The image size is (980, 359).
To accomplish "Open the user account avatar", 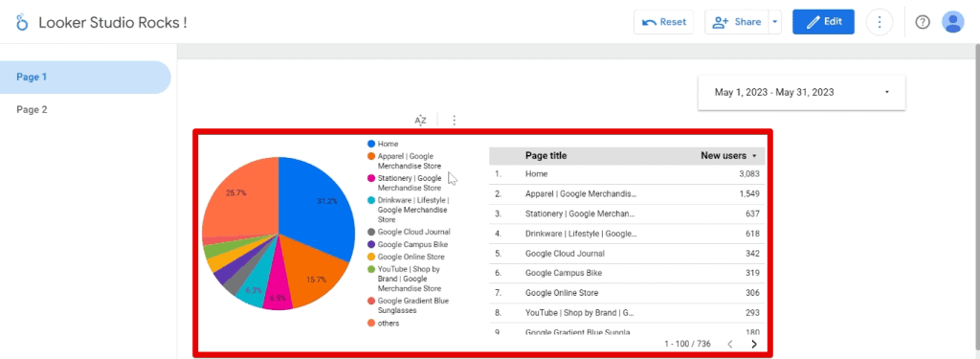I will pyautogui.click(x=952, y=22).
